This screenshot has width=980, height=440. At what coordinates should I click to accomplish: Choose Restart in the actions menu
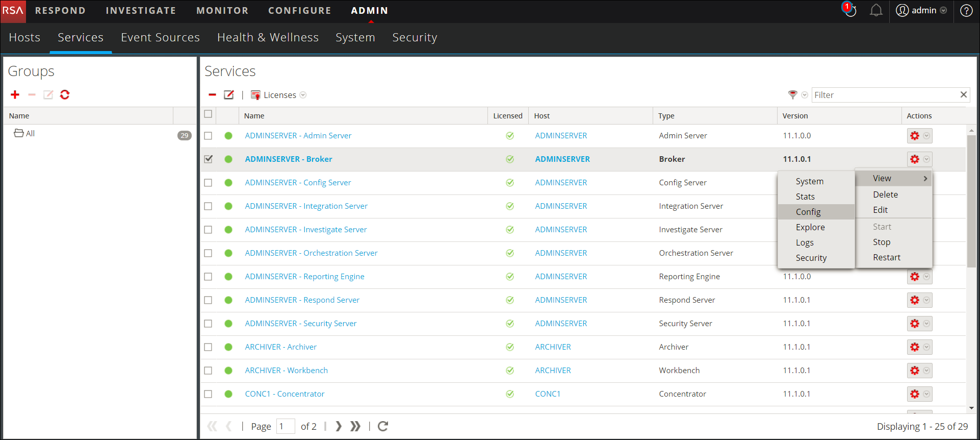coord(886,257)
